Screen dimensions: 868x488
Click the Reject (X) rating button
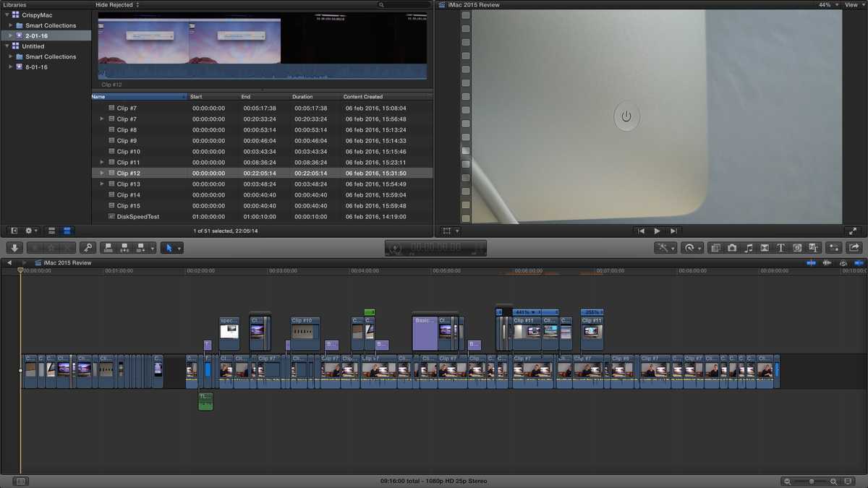point(67,248)
